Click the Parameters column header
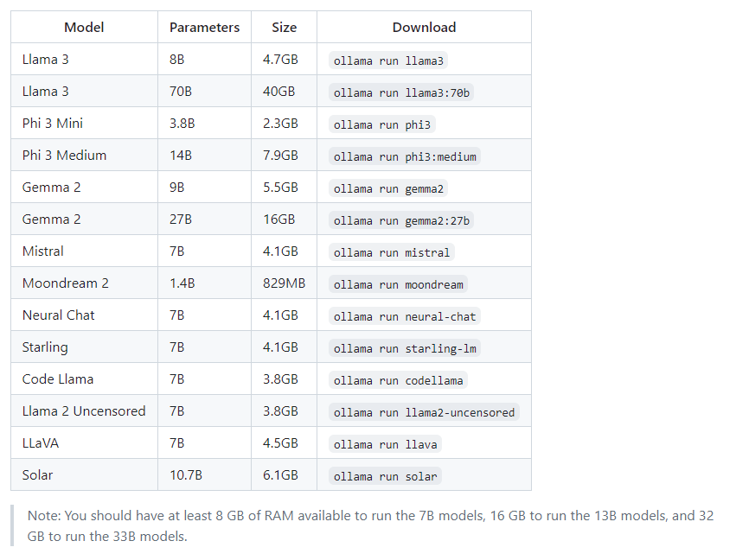 point(204,27)
